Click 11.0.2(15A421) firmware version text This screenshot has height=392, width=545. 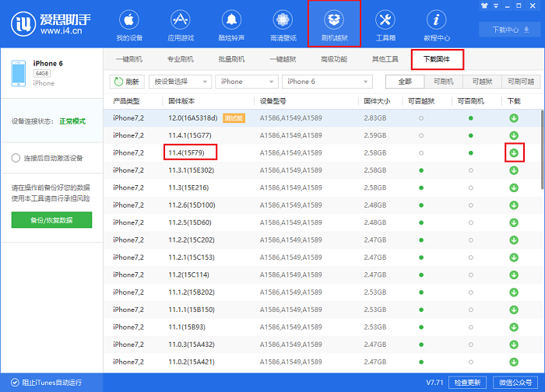(192, 362)
